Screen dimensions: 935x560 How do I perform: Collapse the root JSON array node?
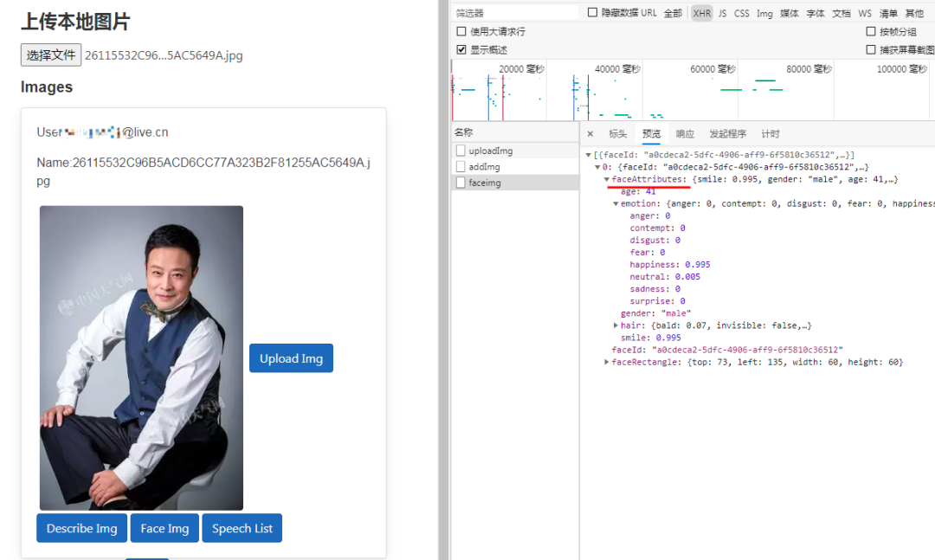tap(589, 155)
